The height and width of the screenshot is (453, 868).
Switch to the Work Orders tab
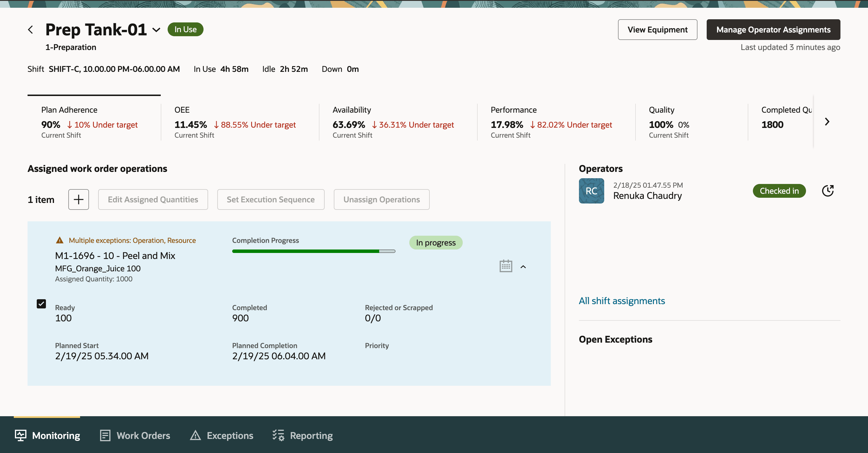click(x=135, y=435)
